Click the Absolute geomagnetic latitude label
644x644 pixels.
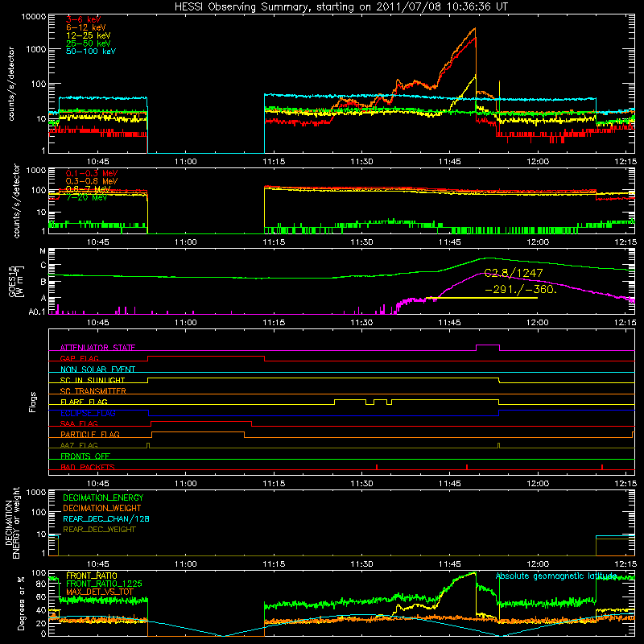pyautogui.click(x=556, y=576)
